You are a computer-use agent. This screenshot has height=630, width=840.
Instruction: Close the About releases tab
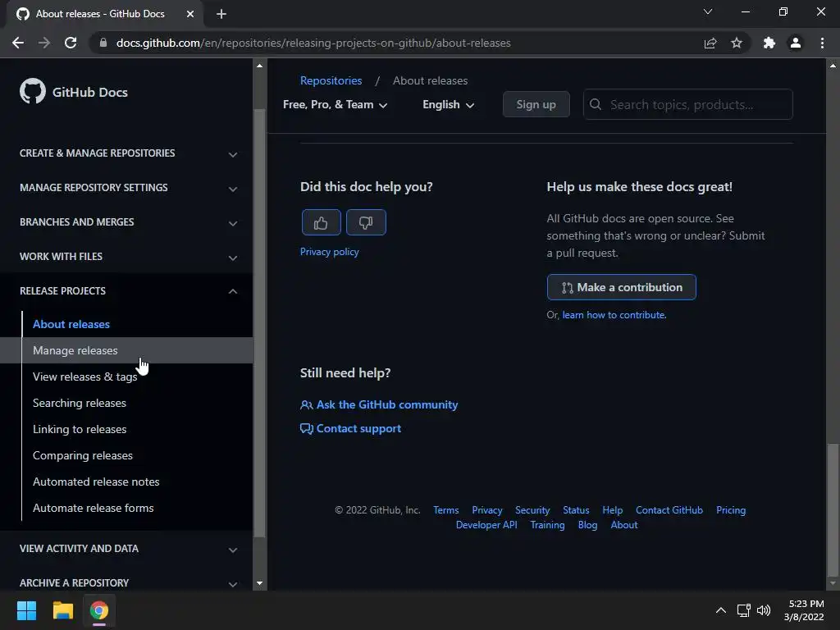pyautogui.click(x=190, y=14)
